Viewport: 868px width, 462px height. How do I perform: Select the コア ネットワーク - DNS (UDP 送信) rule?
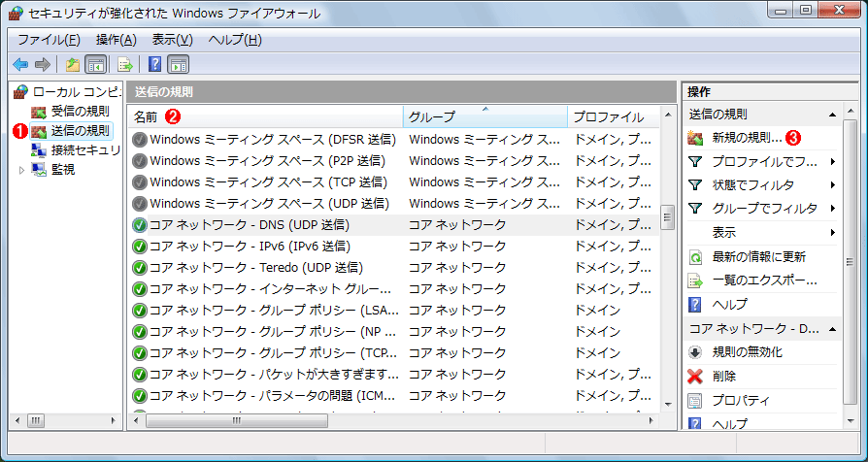[250, 224]
